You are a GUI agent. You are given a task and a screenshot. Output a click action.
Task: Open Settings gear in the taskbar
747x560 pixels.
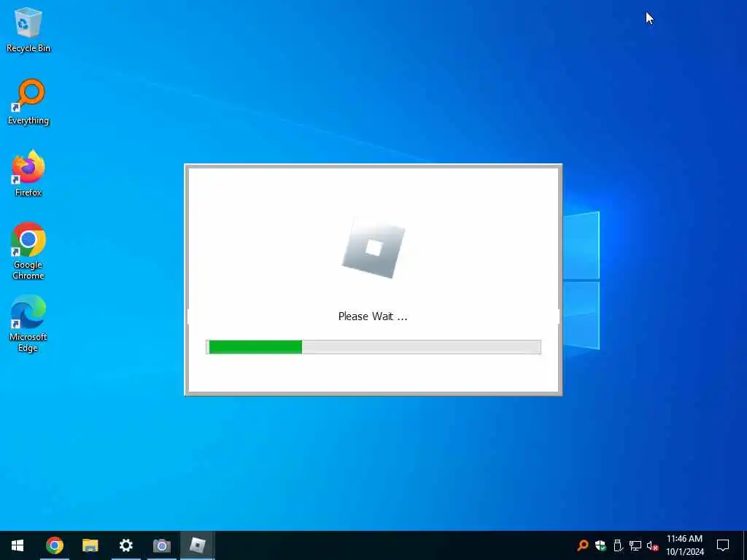125,545
